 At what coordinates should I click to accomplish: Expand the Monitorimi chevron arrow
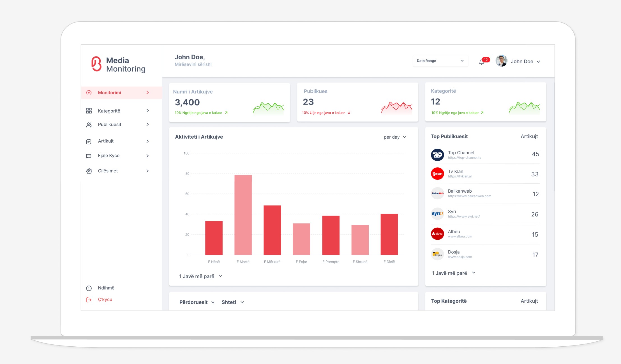[x=147, y=93]
